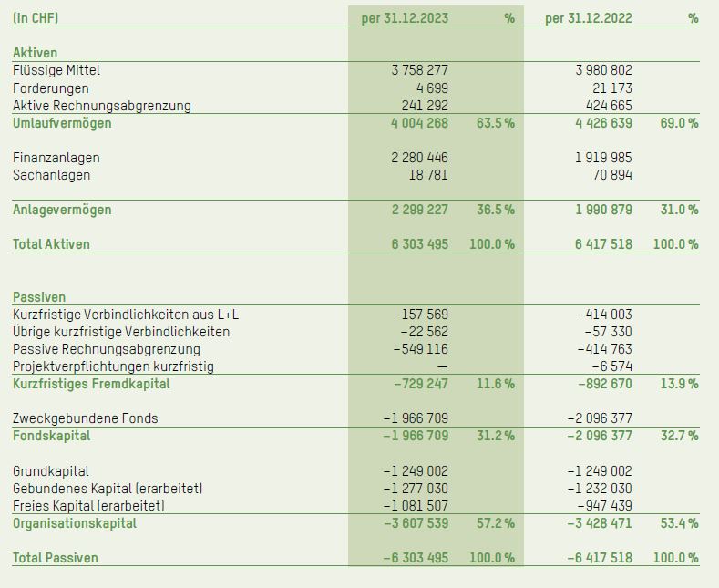Screen dimensions: 719x588
Task: Click 'Kurzfristige Verbindlichkeiten aus L+L' label
Action: pyautogui.click(x=126, y=315)
